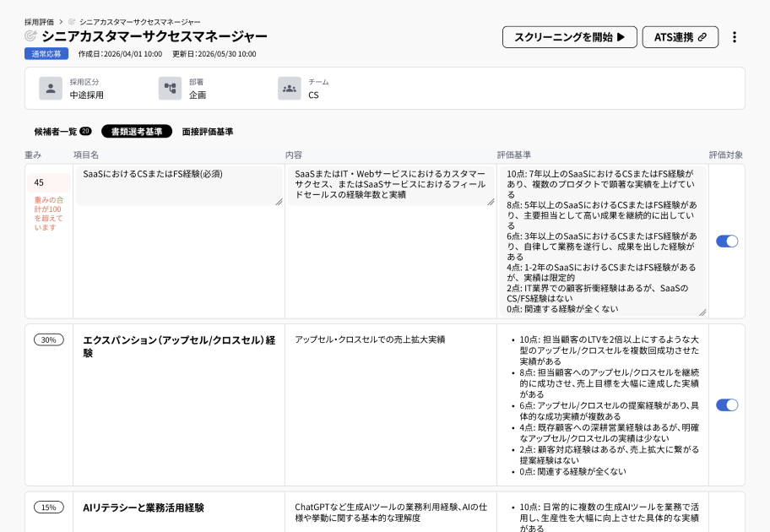Click the weight input showing 45
The width and height of the screenshot is (770, 532).
[49, 182]
